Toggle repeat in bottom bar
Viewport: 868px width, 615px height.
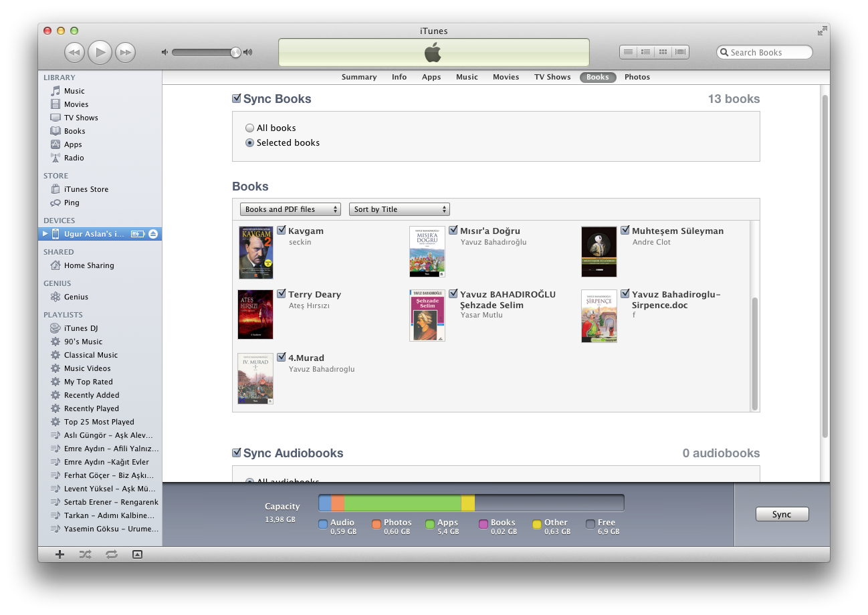pos(111,553)
